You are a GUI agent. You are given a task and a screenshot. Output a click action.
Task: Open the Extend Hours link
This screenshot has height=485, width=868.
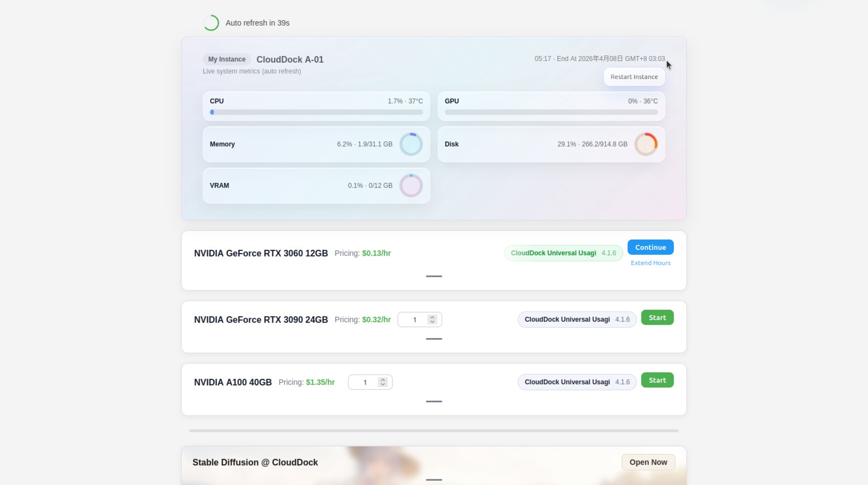tap(651, 263)
